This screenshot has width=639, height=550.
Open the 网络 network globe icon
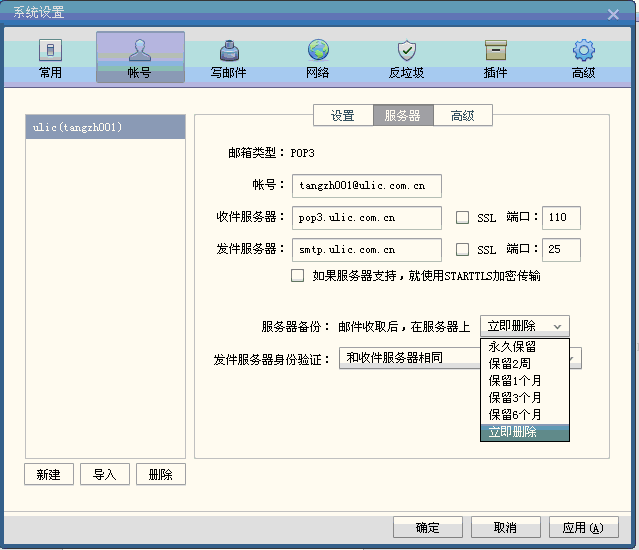click(318, 58)
